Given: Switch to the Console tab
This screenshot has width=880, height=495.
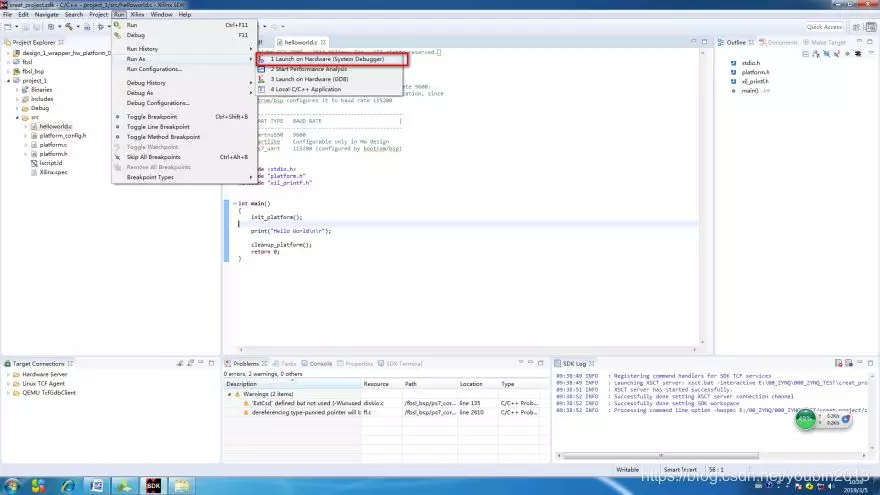Looking at the screenshot, I should pyautogui.click(x=317, y=364).
